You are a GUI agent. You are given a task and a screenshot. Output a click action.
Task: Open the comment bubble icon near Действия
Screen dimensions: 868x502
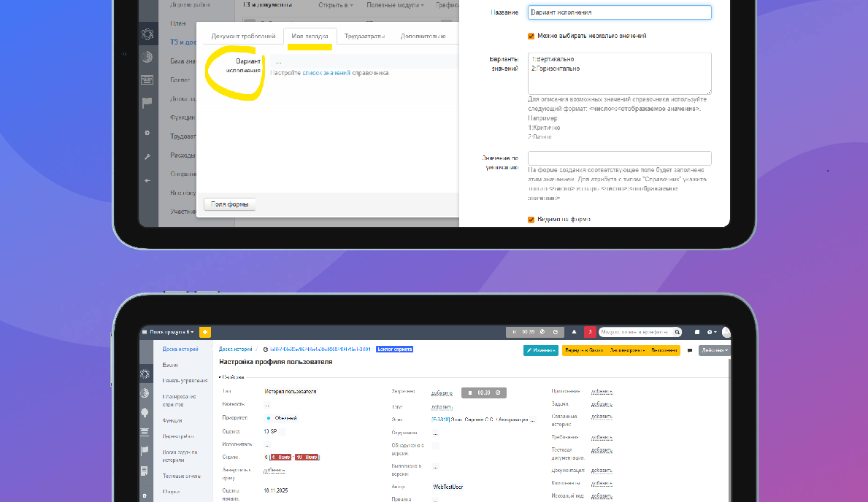[689, 350]
